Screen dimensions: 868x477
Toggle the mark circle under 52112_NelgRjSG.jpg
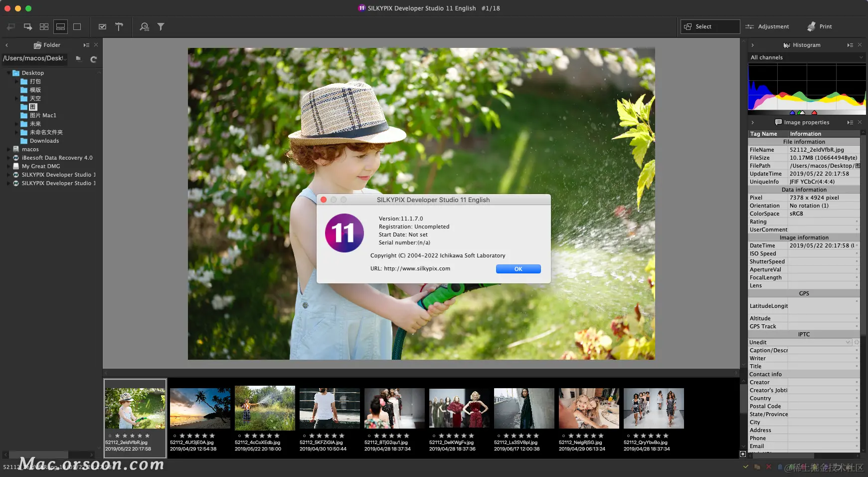click(x=563, y=436)
